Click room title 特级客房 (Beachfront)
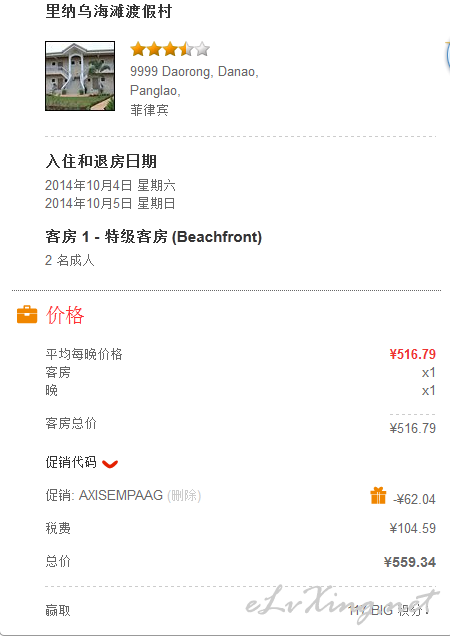This screenshot has width=450, height=637. point(183,237)
